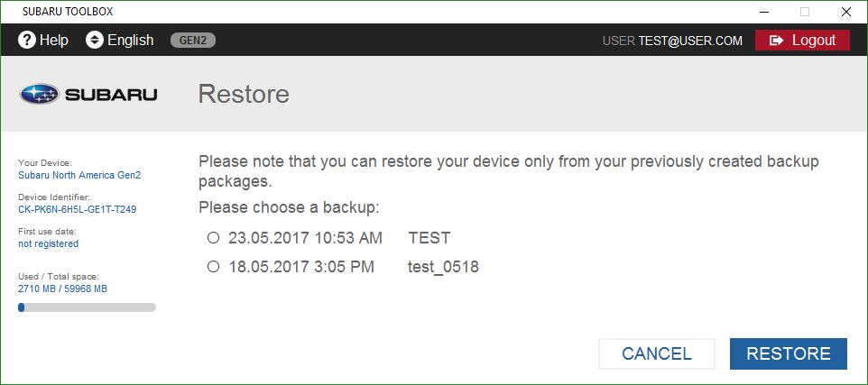Click the Subaru logo emblem
Image resolution: width=868 pixels, height=385 pixels.
(39, 94)
